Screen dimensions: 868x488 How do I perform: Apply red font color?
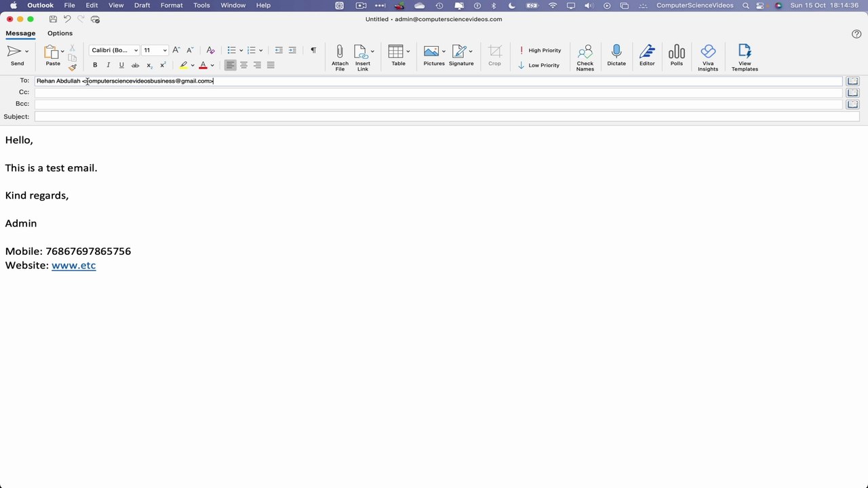coord(203,65)
